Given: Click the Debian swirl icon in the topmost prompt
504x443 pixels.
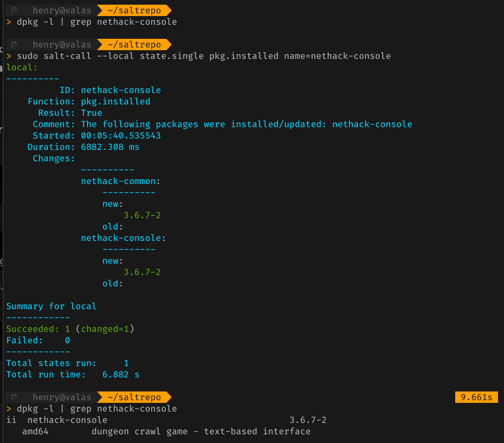Looking at the screenshot, I should (x=14, y=11).
